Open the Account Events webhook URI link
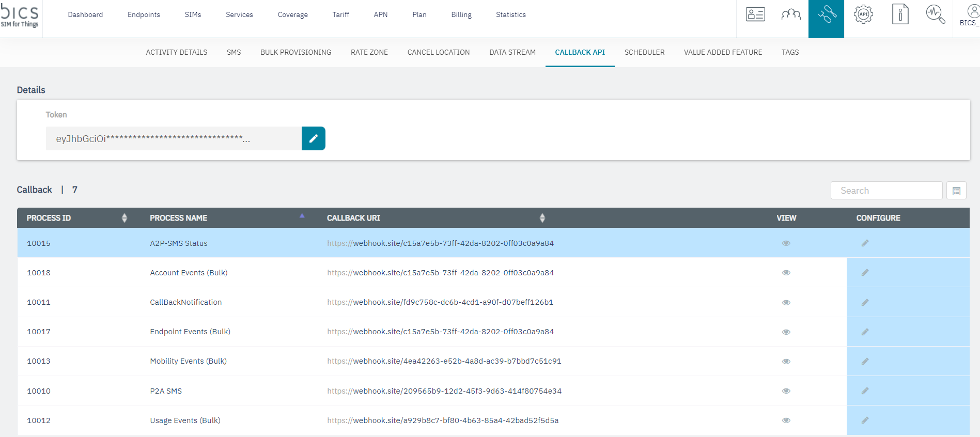980x437 pixels. click(440, 273)
